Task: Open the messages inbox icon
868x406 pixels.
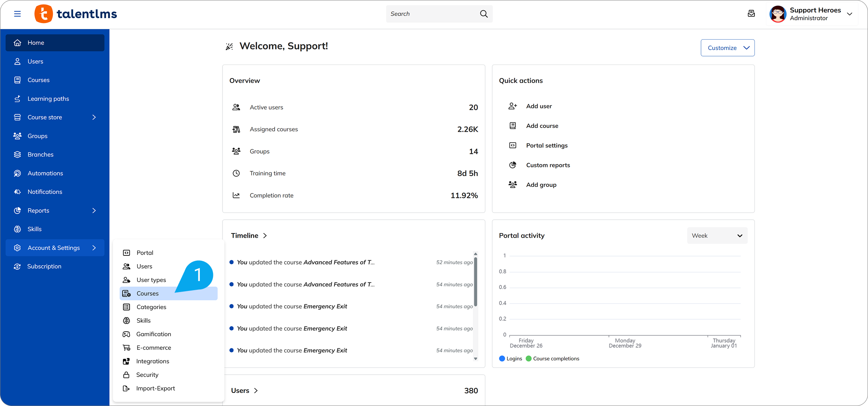Action: (751, 14)
